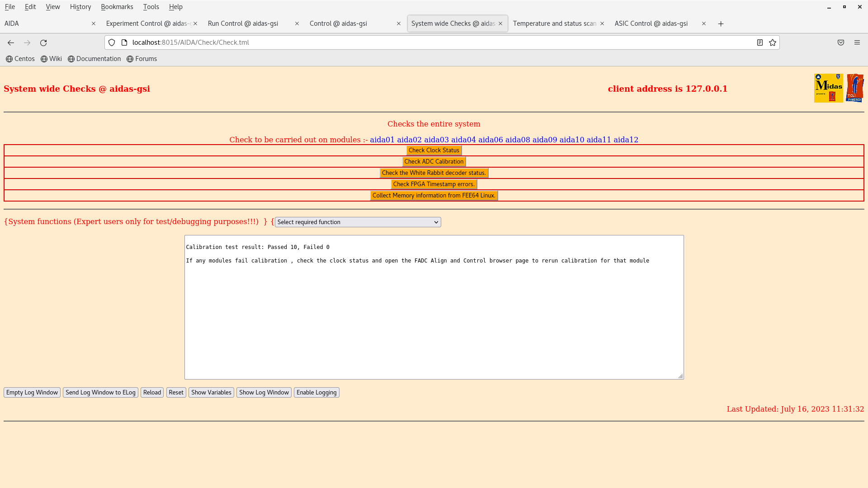Click inside the calibration results text area

[x=434, y=316]
